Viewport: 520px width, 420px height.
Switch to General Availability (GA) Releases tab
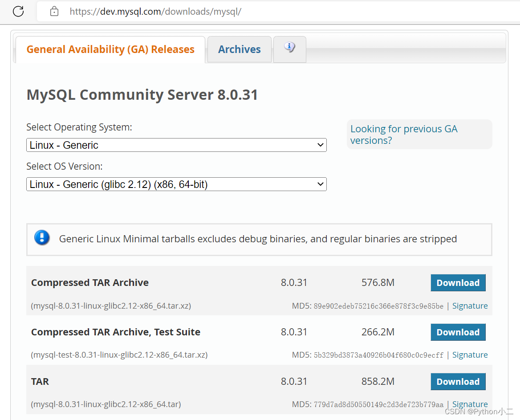click(x=110, y=49)
